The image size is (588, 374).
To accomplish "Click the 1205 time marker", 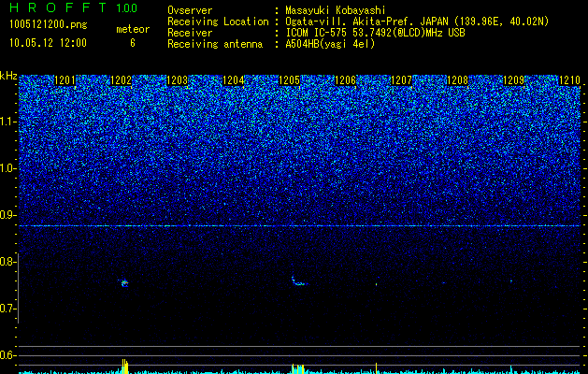I will tap(289, 80).
